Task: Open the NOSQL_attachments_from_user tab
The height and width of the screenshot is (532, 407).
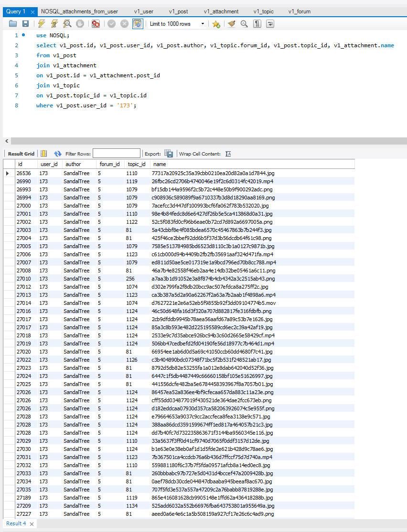Action: click(79, 11)
